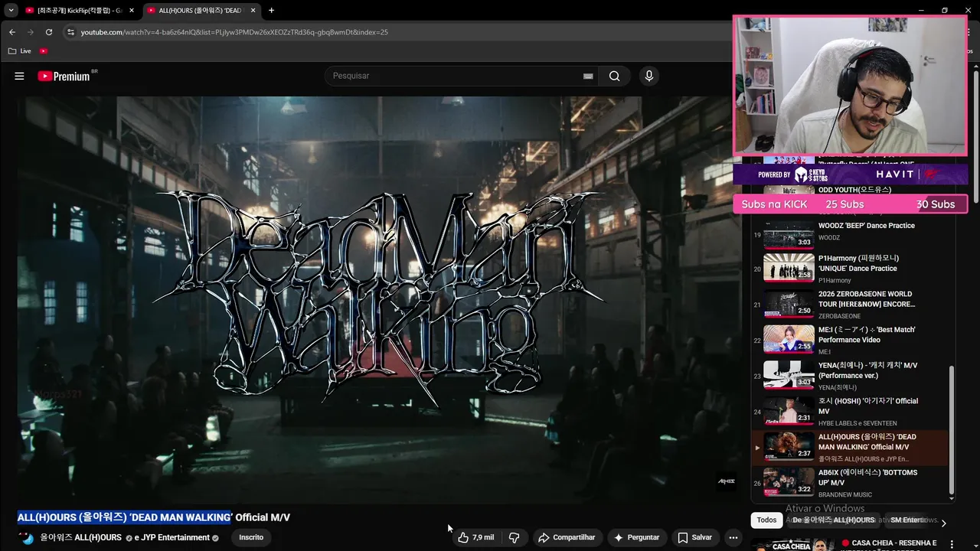980x551 pixels.
Task: Go back with browser back arrow
Action: (x=12, y=32)
